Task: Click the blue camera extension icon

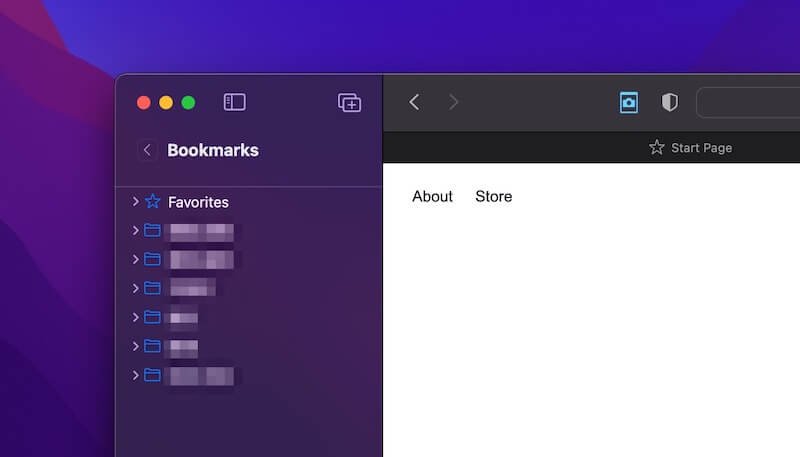Action: pos(629,103)
